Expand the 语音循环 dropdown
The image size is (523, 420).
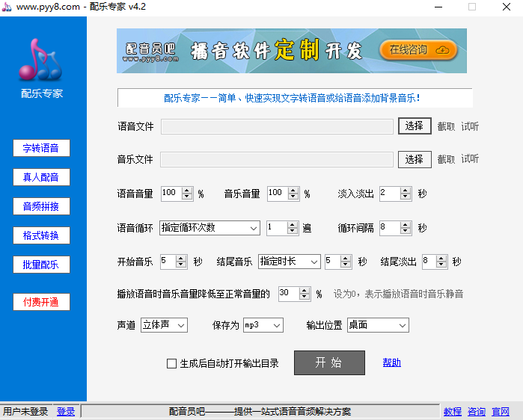tap(253, 228)
